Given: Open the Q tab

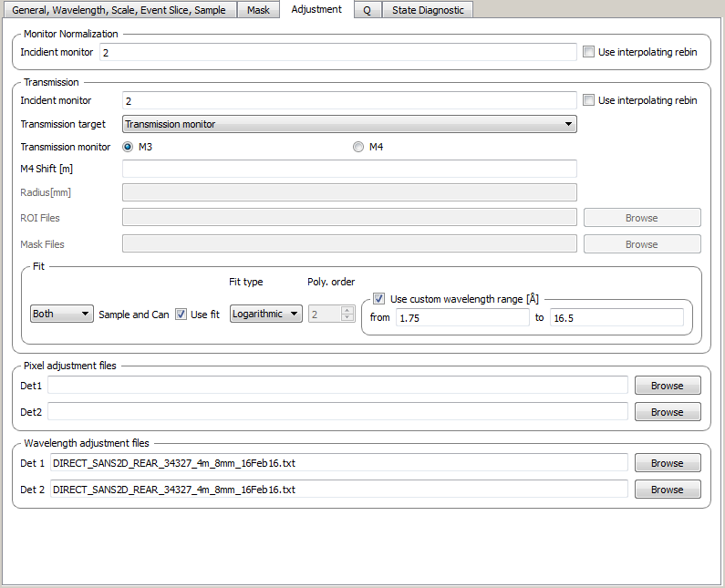Looking at the screenshot, I should tap(367, 10).
